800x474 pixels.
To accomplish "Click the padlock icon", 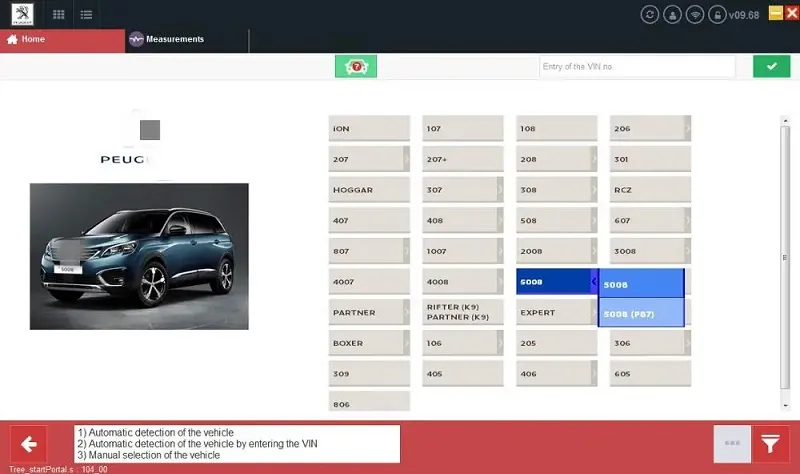I will 717,15.
